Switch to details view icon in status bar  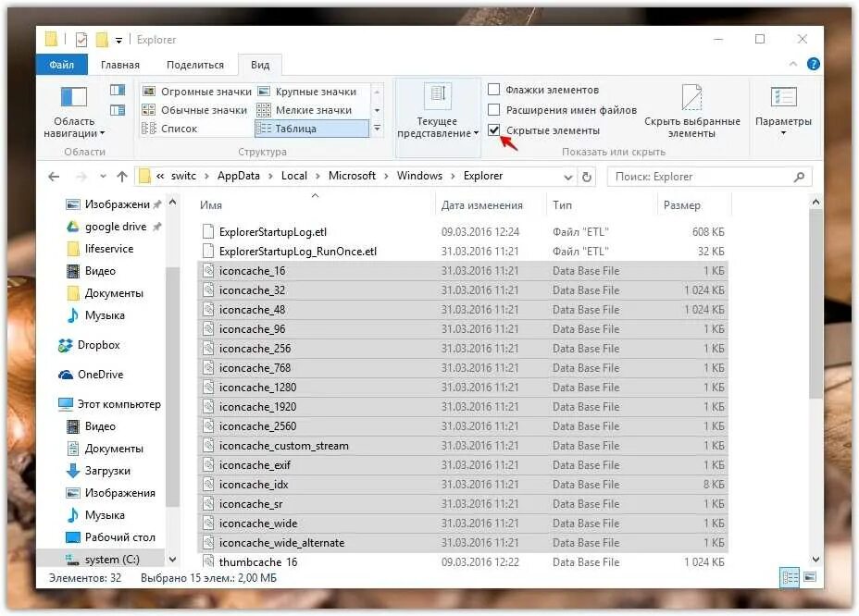coord(790,577)
